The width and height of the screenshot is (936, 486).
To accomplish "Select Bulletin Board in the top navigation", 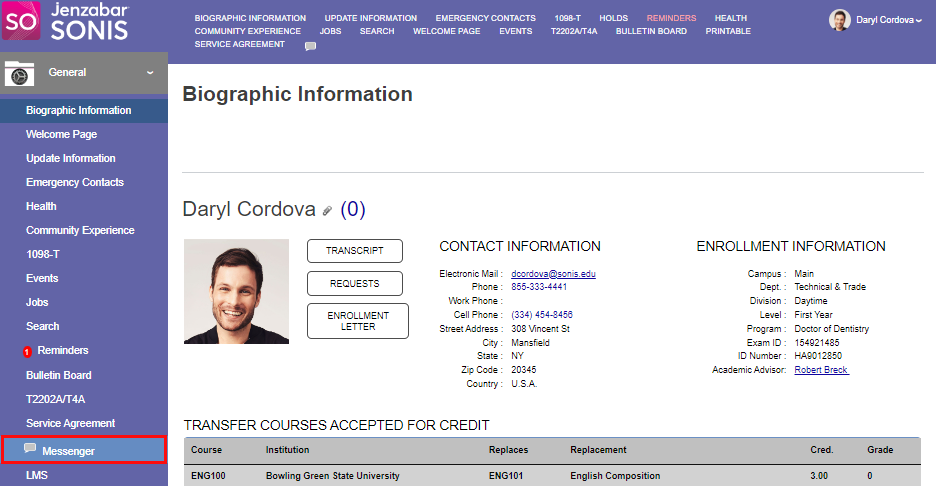I will (x=651, y=31).
